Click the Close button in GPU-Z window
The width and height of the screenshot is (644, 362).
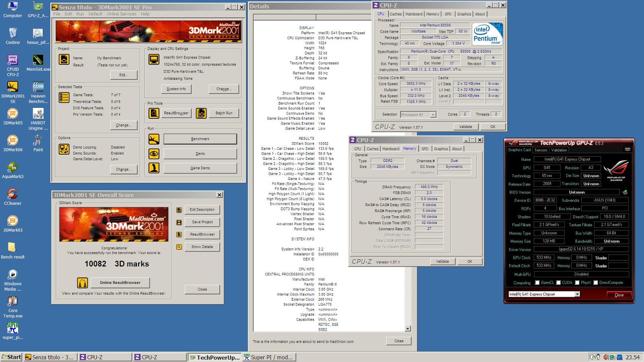click(x=619, y=295)
